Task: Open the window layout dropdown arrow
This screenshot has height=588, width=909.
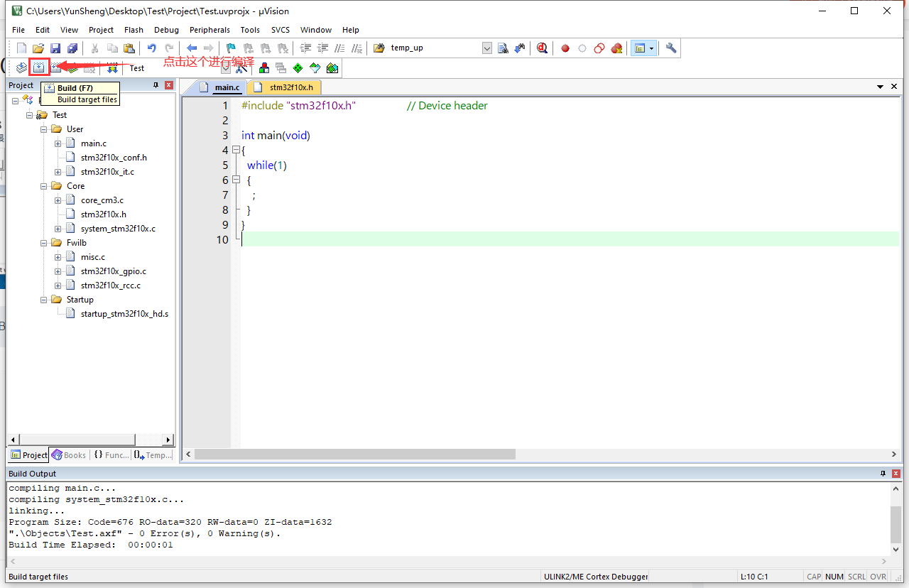Action: [x=651, y=48]
